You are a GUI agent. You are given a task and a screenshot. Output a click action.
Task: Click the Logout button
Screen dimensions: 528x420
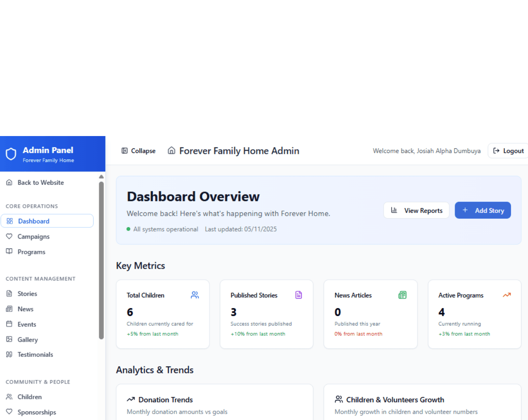click(508, 150)
